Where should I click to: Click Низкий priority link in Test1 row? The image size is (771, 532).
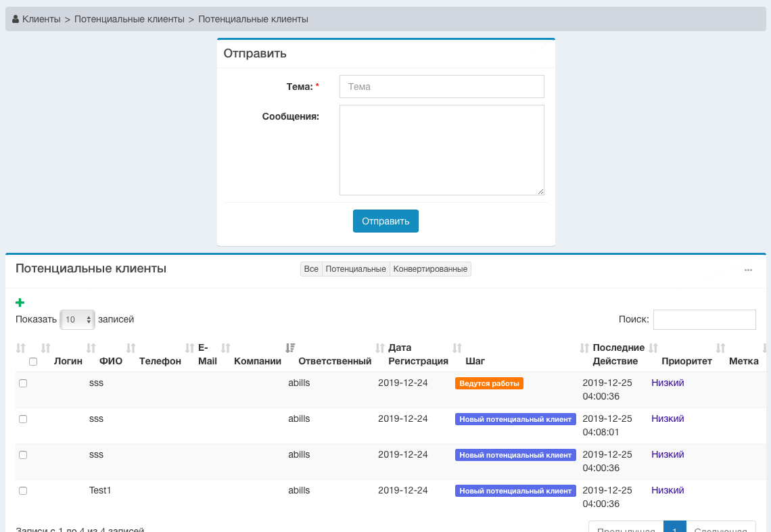click(668, 491)
